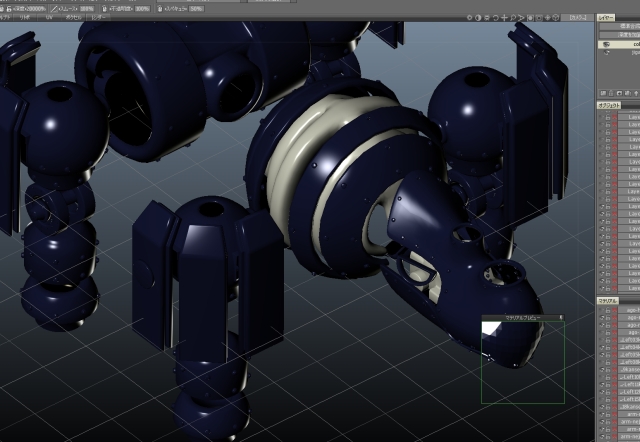Click the cube icon in viewport header
This screenshot has height=442, width=640.
click(556, 18)
